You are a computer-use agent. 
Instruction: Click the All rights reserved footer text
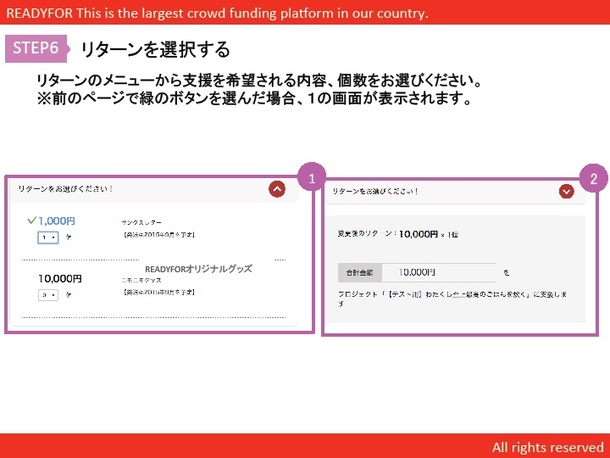tap(547, 446)
